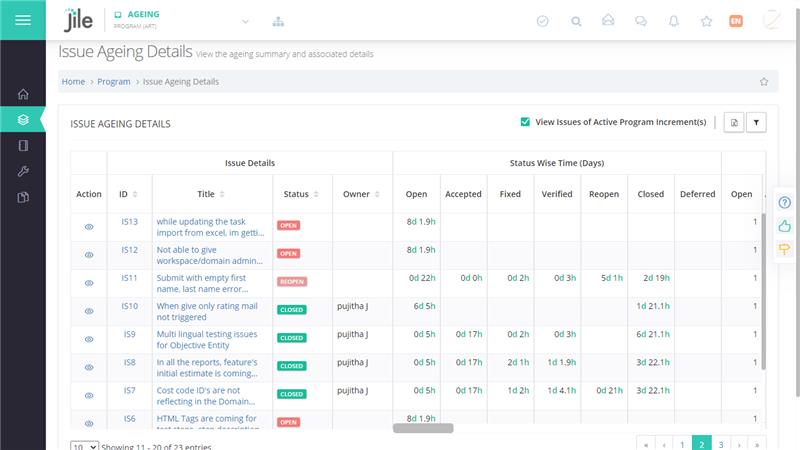
Task: Click the Home icon in left sidebar
Action: coord(23,94)
